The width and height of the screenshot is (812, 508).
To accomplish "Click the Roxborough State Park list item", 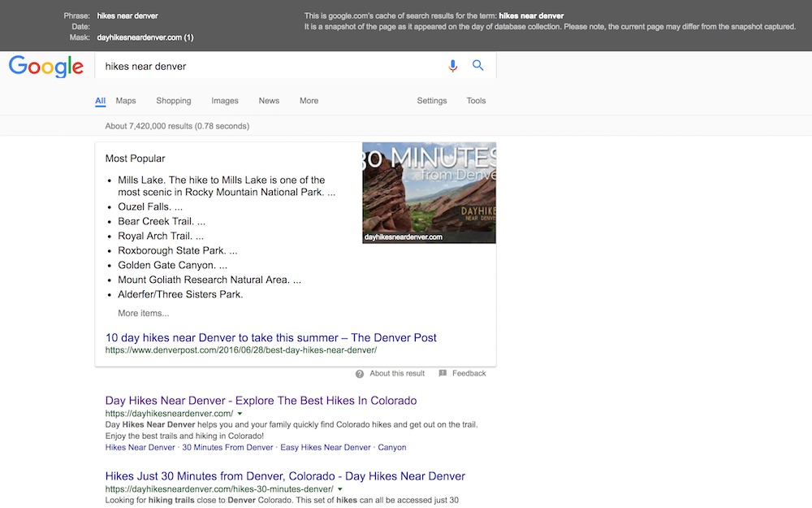I will [x=178, y=250].
